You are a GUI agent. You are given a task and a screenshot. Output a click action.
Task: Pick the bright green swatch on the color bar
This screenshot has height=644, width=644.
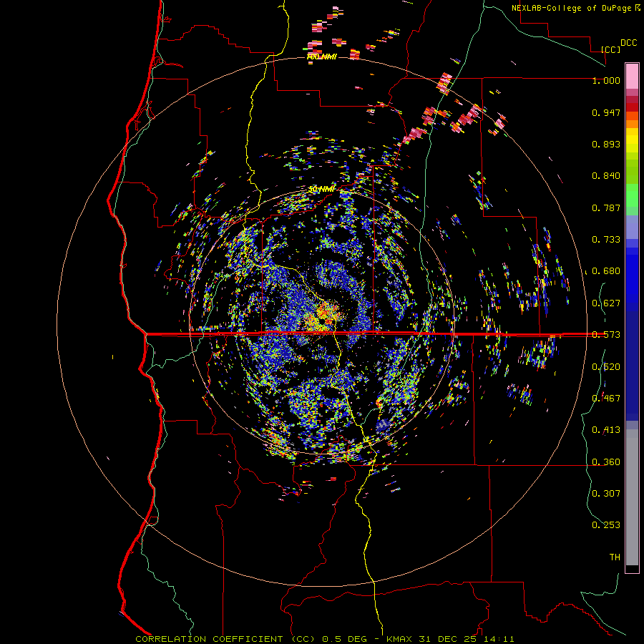point(632,195)
